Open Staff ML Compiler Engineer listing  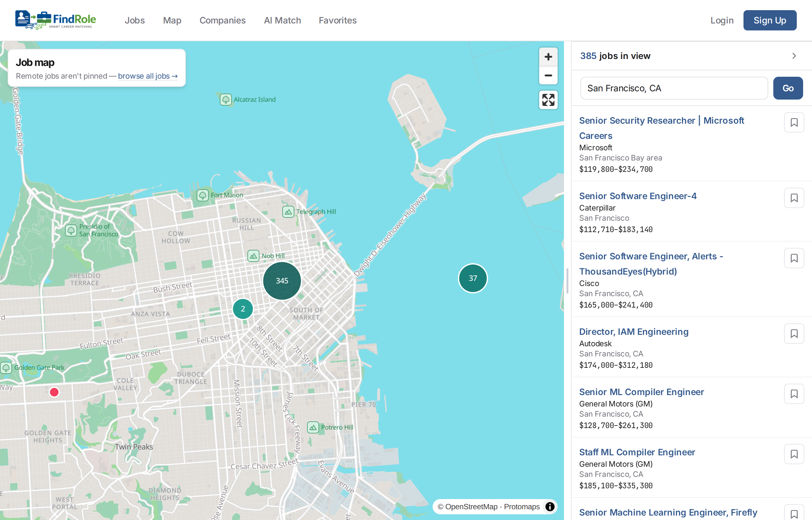coord(637,452)
